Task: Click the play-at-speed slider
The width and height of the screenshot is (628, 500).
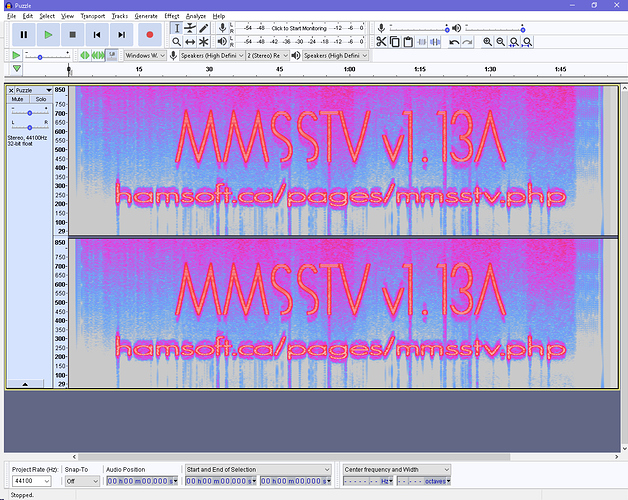Action: (47, 57)
